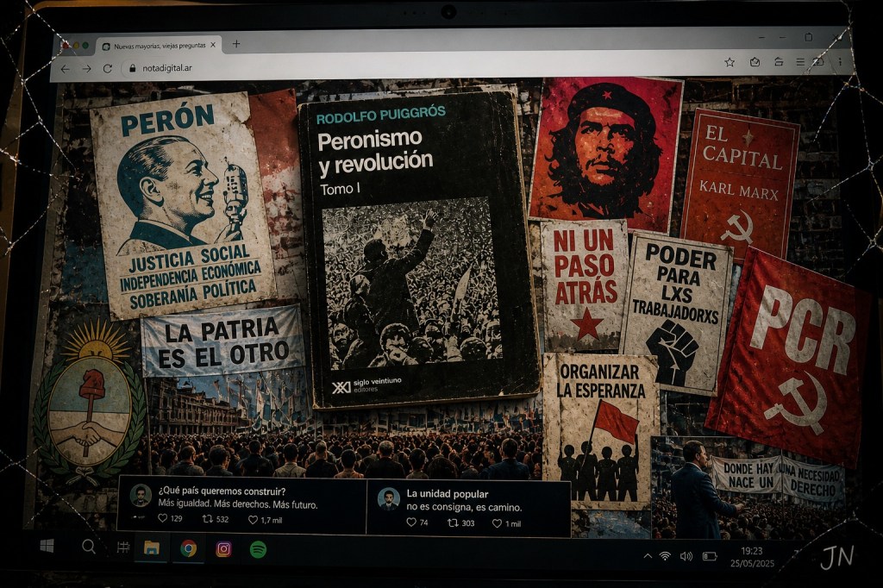Open a new browser tab

[x=236, y=44]
